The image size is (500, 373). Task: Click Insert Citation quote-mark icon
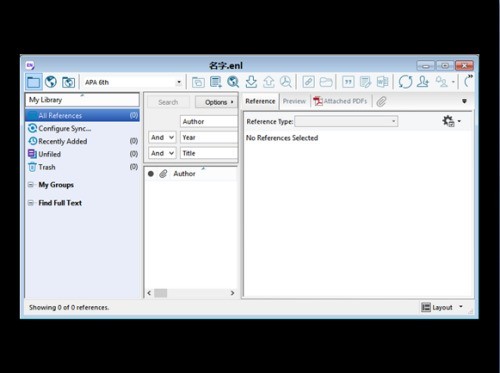(348, 82)
